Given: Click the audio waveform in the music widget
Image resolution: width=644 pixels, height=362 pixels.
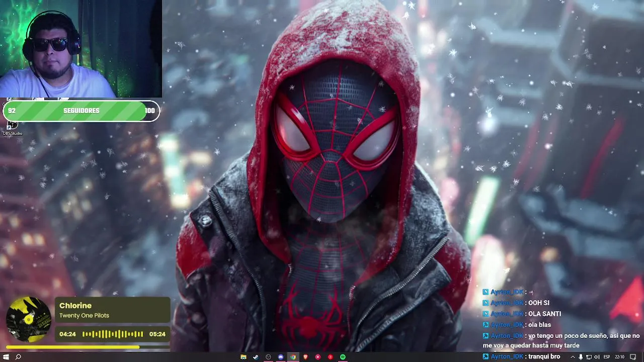Looking at the screenshot, I should coord(113,334).
